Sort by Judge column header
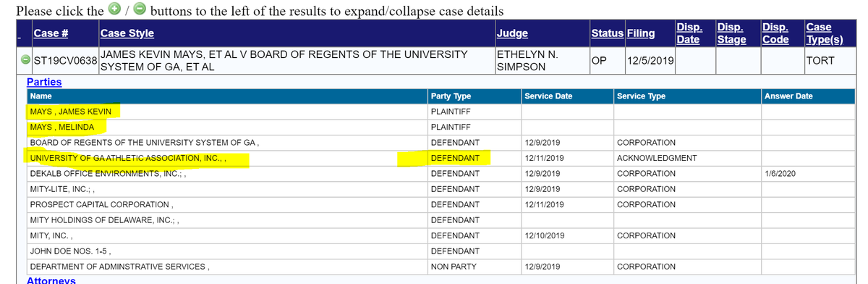The image size is (868, 284). (x=513, y=33)
